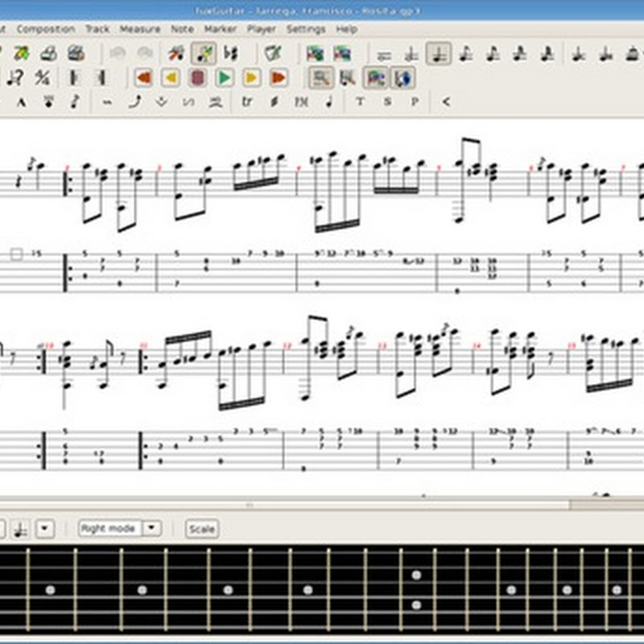
Task: Toggle the selected quarter note duration
Action: click(x=439, y=54)
